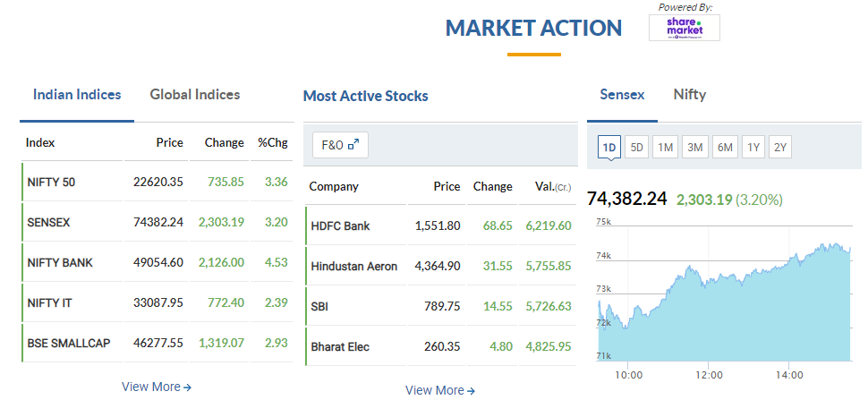Select the 1Y chart range
This screenshot has width=868, height=417.
click(753, 148)
